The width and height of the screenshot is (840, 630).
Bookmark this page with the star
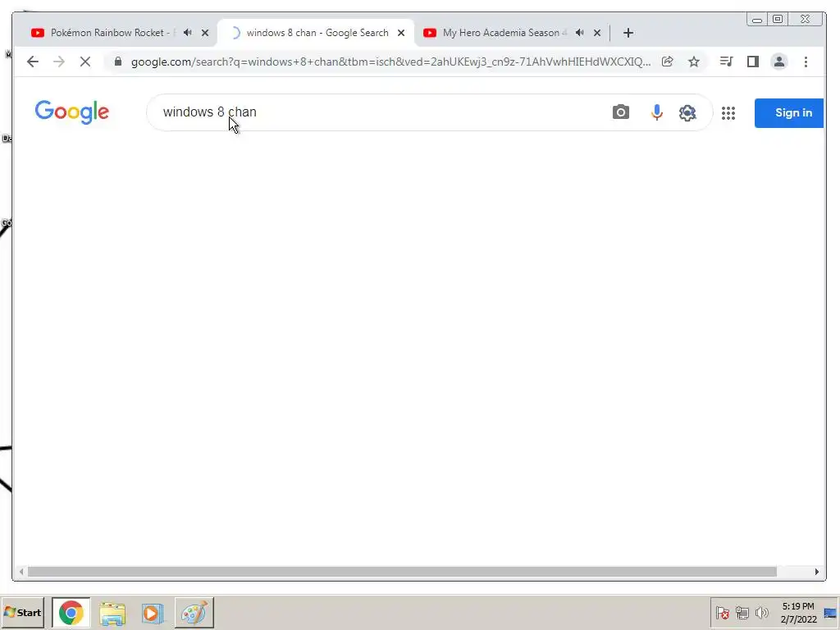[694, 62]
